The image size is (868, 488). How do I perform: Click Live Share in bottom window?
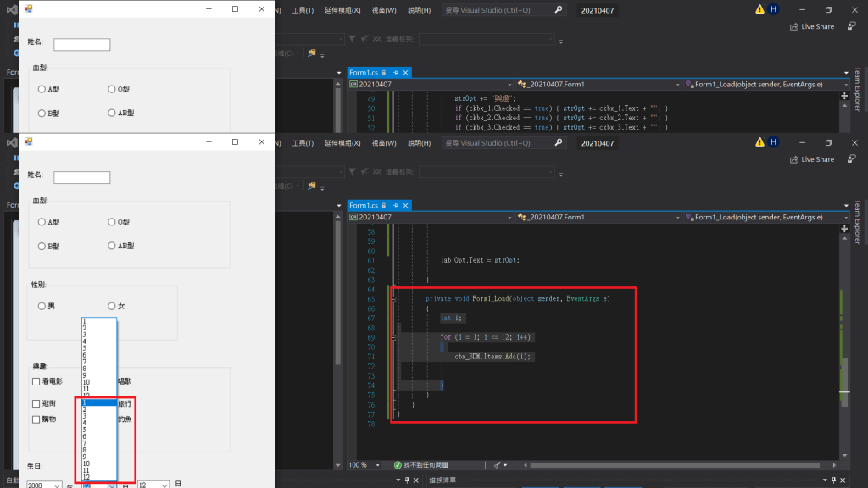(812, 159)
